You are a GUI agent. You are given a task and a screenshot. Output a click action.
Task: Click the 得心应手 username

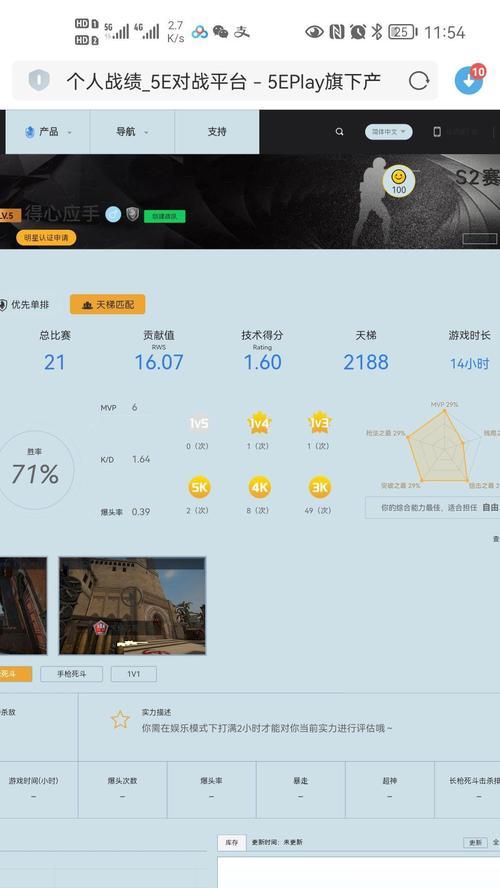pos(62,214)
